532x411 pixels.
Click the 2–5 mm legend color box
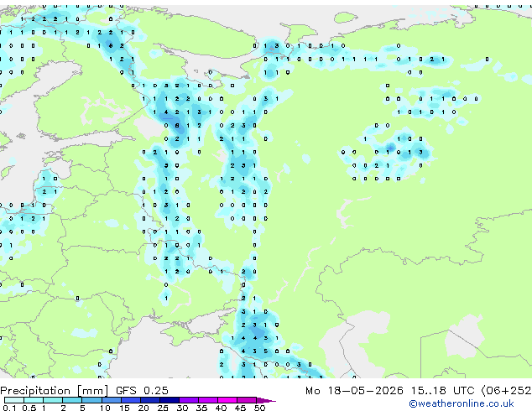point(72,400)
